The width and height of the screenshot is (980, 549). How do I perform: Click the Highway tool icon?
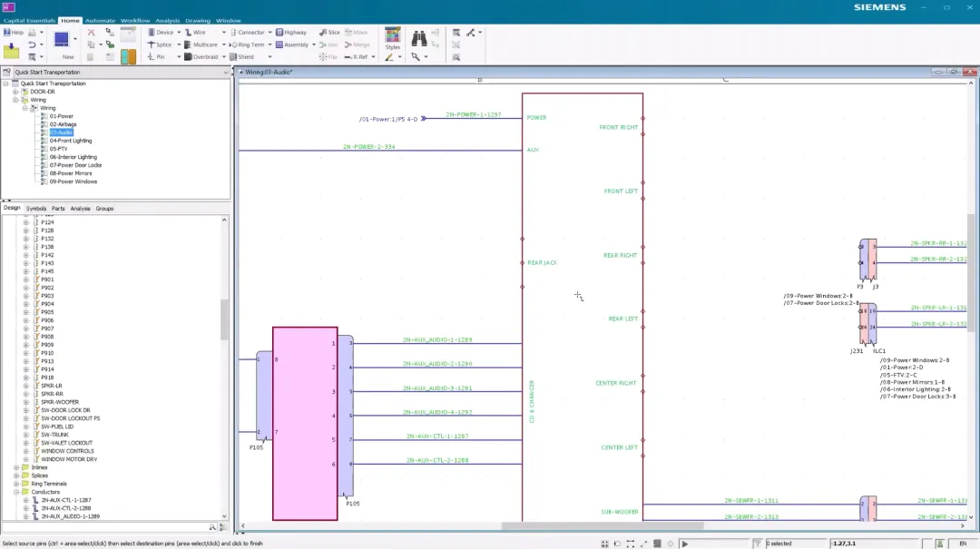280,32
